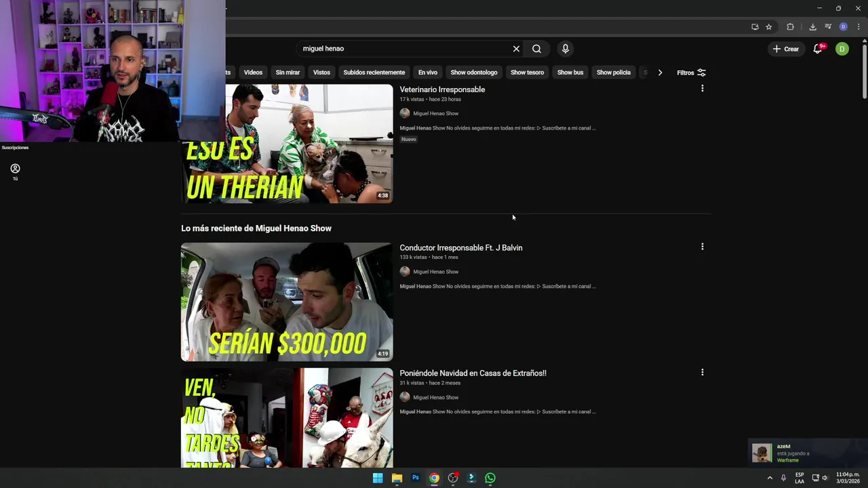Click the install app icon in address bar
Image resolution: width=868 pixels, height=488 pixels.
click(x=755, y=27)
